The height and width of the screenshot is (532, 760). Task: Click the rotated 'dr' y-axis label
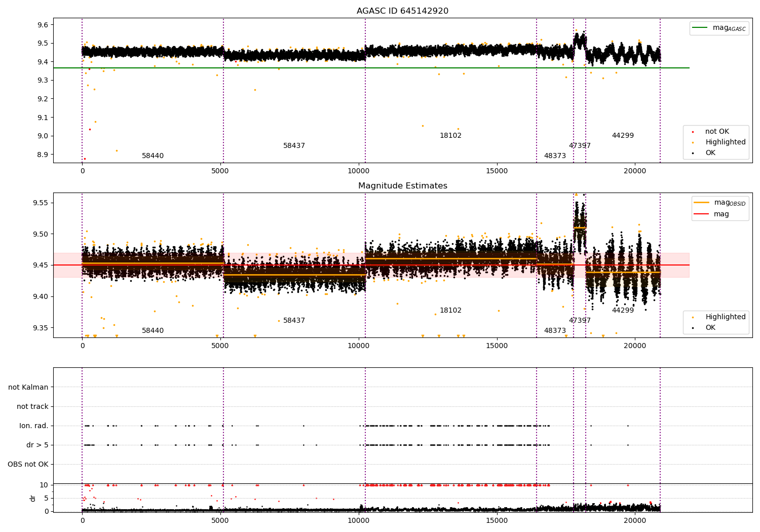[x=33, y=498]
